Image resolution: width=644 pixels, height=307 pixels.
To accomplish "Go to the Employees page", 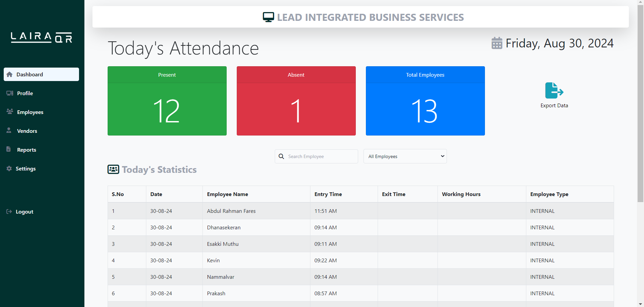I will click(x=30, y=112).
